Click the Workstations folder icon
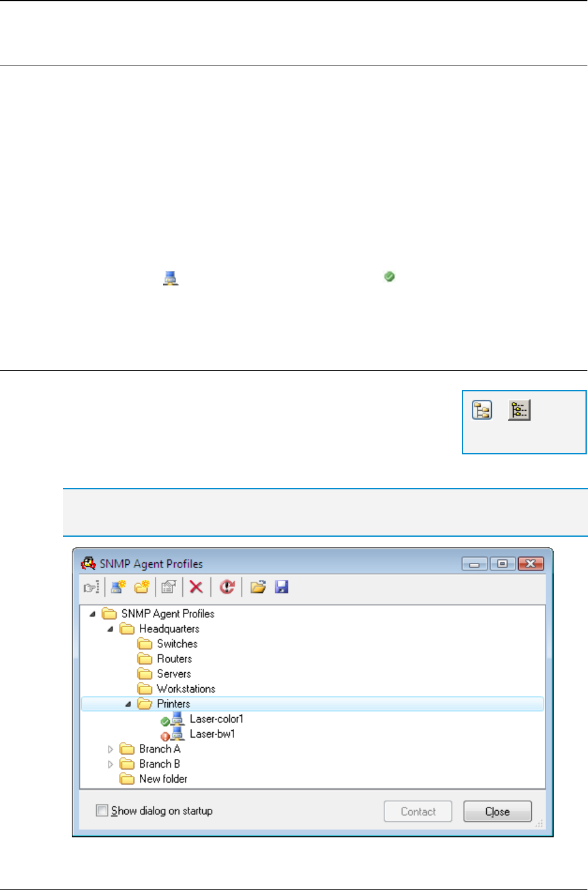The image size is (588, 890). pos(145,688)
